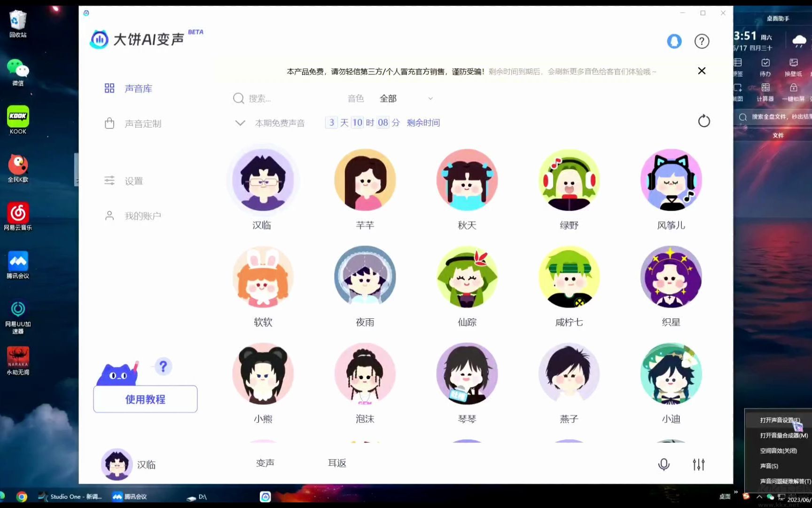This screenshot has width=812, height=508.
Task: Enable 空间音效 spatial sound option
Action: (778, 450)
